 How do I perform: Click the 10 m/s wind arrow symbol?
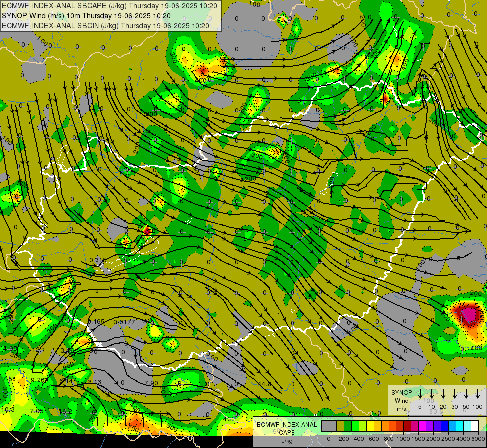pyautogui.click(x=431, y=393)
